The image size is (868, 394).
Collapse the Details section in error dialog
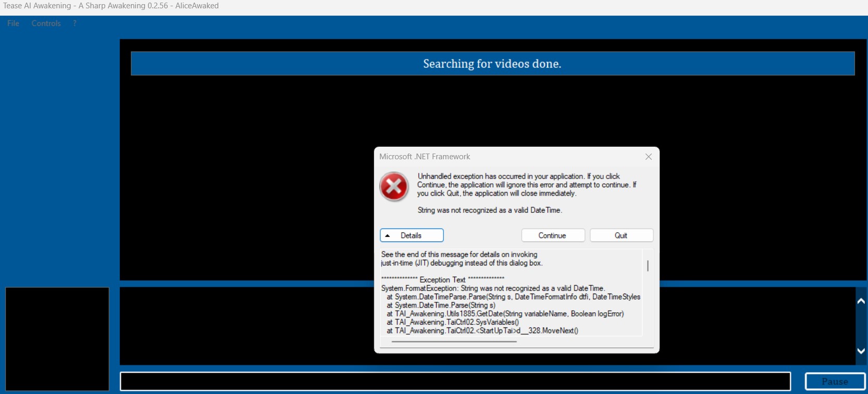click(x=412, y=235)
